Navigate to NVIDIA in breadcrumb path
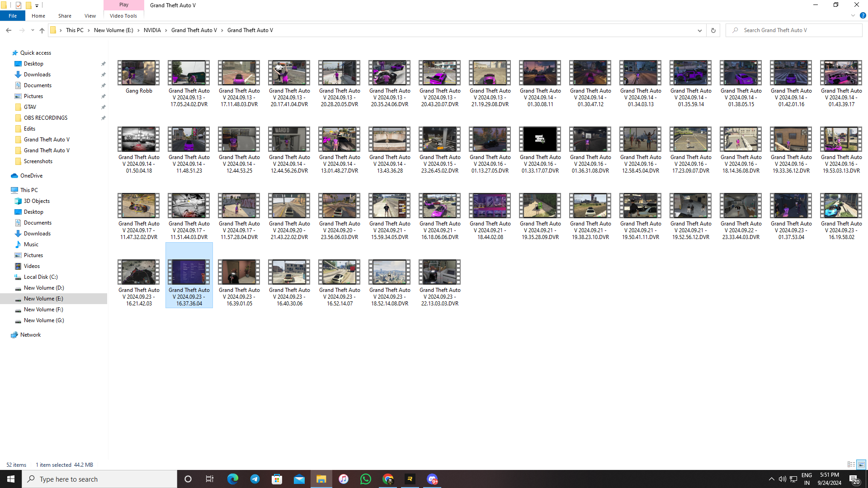Viewport: 868px width, 488px height. (152, 30)
